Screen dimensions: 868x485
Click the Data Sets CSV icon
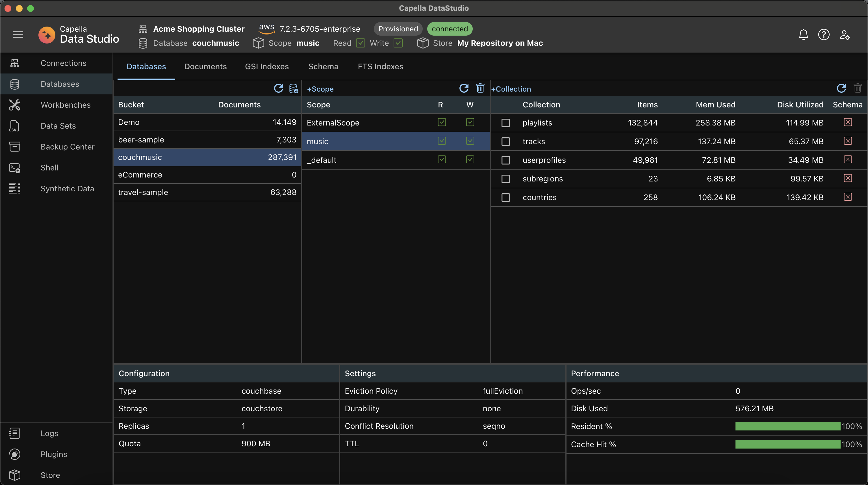14,126
